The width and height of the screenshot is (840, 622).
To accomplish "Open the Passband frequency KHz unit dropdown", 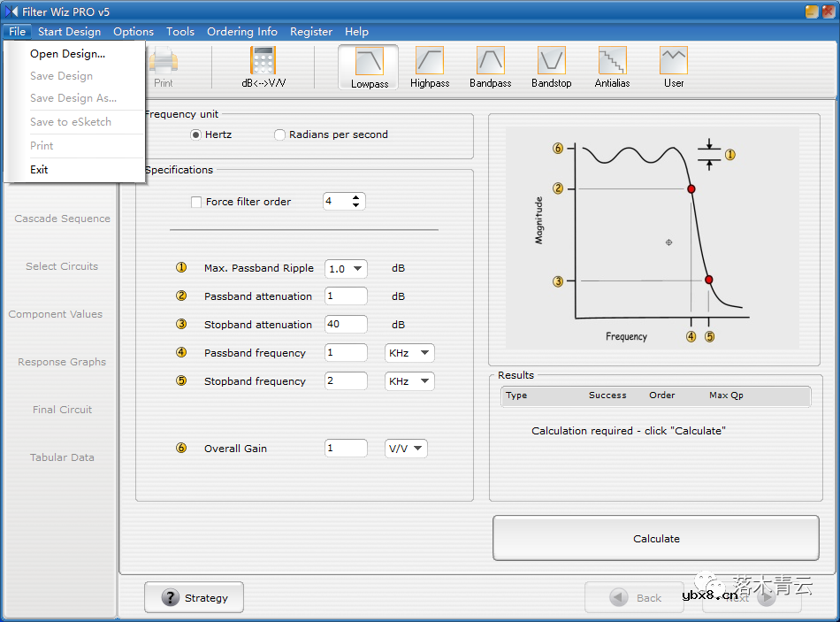I will click(x=424, y=353).
